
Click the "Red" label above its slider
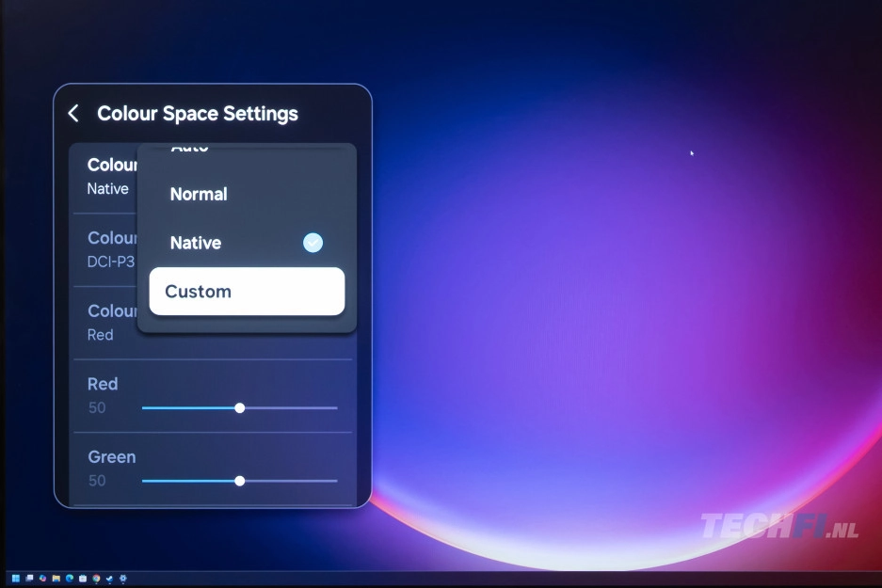coord(103,384)
